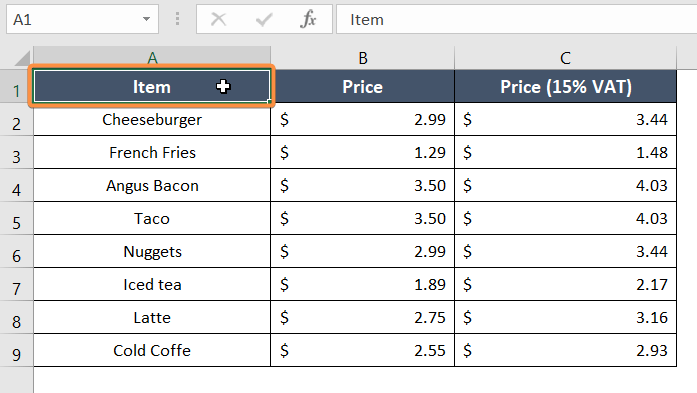Image resolution: width=697 pixels, height=393 pixels.
Task: Click the Enter checkmark formula bar icon
Action: (x=264, y=20)
